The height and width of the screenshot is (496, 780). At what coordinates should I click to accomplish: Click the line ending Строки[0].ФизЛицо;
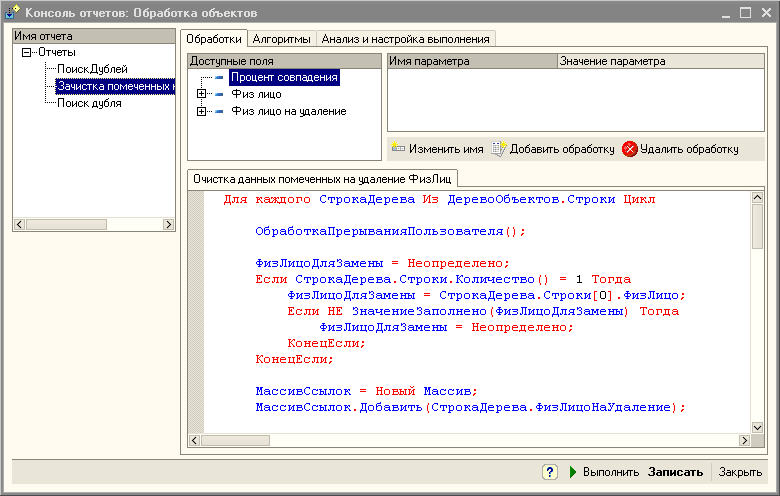click(x=487, y=296)
